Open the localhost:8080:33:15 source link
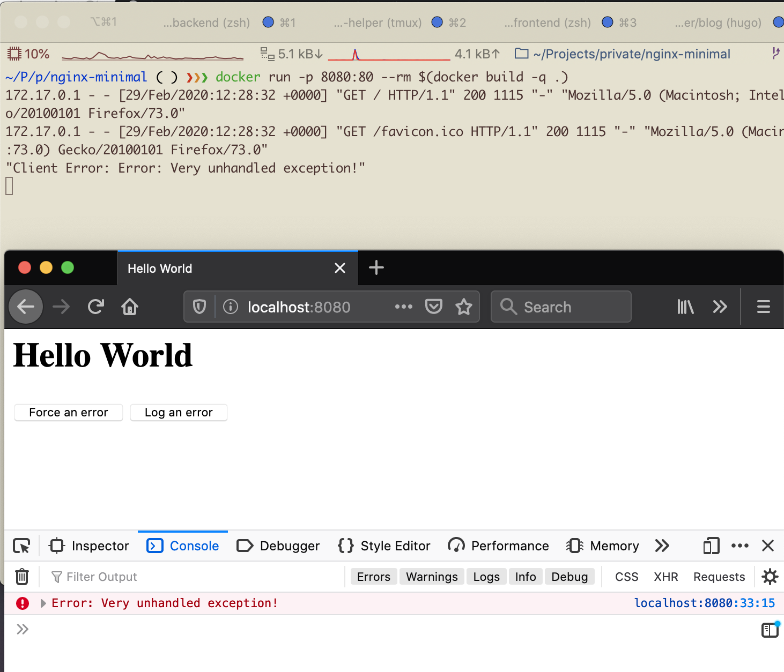 (704, 603)
